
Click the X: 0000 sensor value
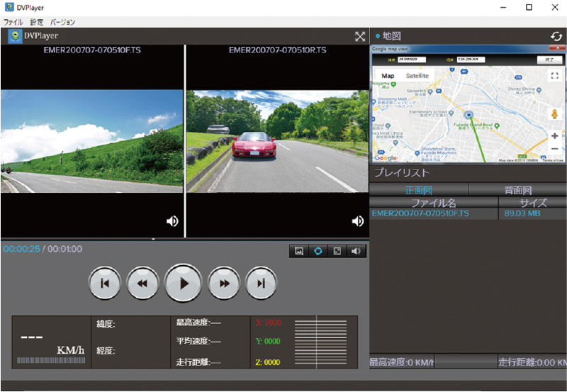268,323
